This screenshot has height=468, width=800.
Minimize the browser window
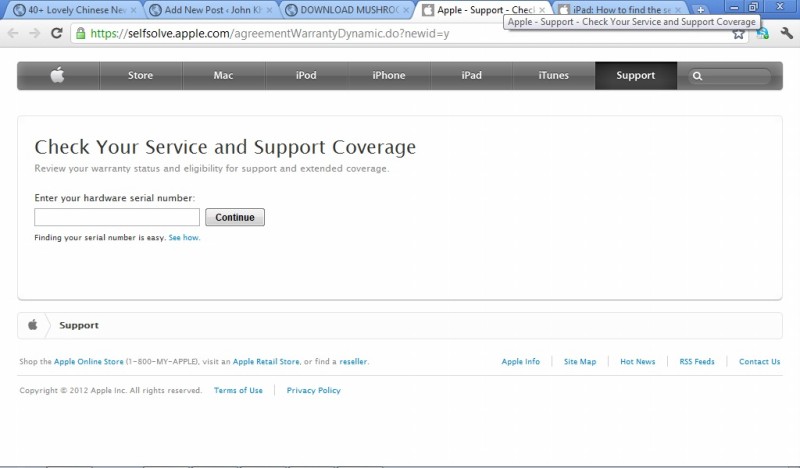[x=734, y=7]
